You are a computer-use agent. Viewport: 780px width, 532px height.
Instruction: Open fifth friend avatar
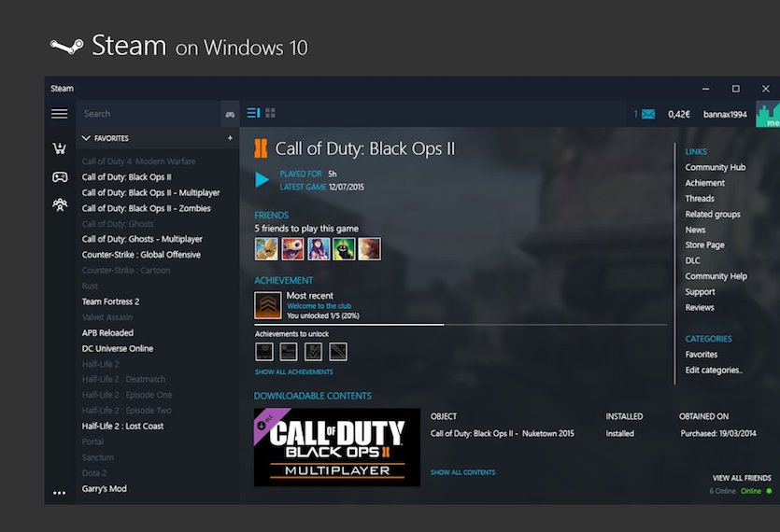(x=370, y=248)
